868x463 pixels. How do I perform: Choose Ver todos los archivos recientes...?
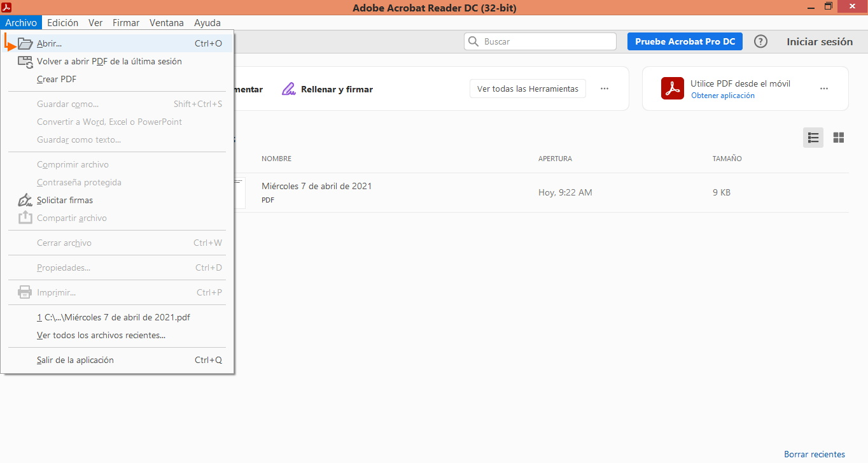118,335
